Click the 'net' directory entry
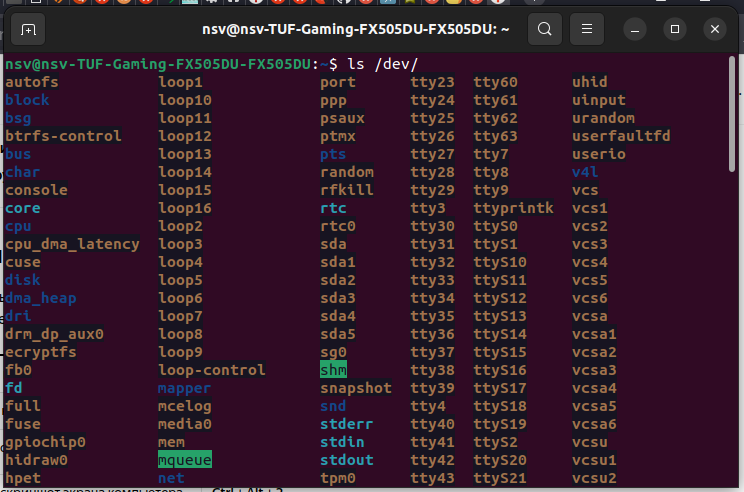Image resolution: width=744 pixels, height=492 pixels. point(171,478)
